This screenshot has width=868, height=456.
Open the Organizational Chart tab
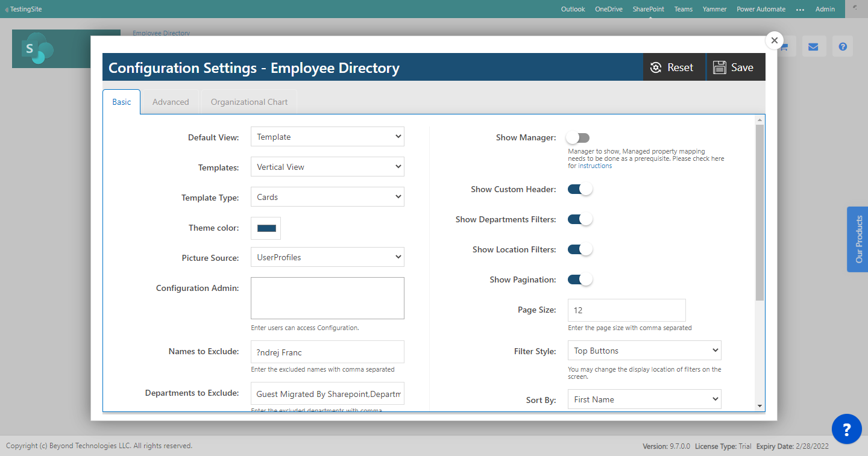coord(249,102)
